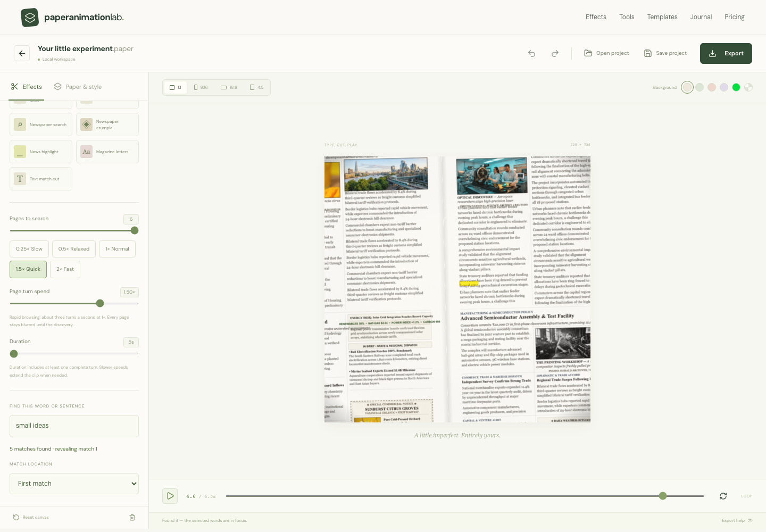This screenshot has width=766, height=532.
Task: Choose 16:9 aspect ratio
Action: [x=229, y=87]
